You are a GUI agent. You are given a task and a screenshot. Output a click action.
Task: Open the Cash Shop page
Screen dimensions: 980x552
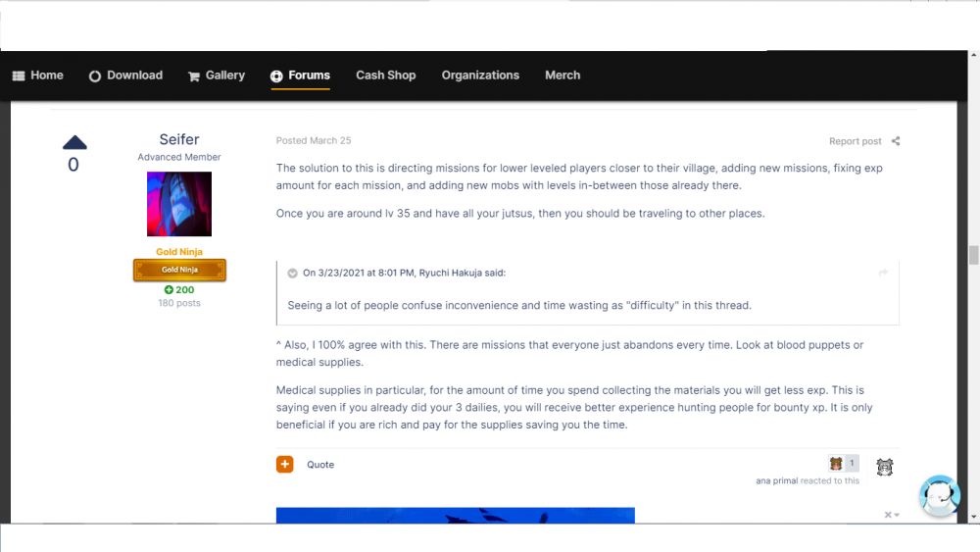[x=385, y=75]
